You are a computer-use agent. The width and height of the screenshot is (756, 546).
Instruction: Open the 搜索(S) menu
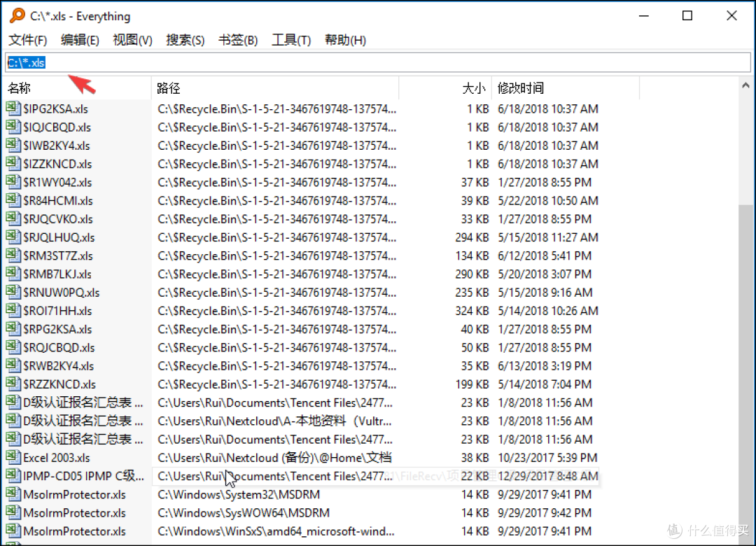185,40
